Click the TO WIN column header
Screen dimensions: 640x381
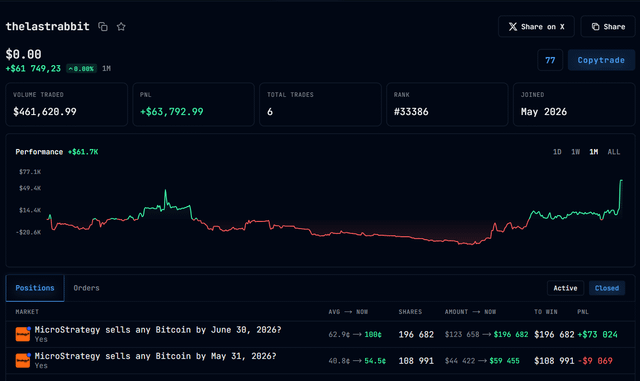pos(546,312)
